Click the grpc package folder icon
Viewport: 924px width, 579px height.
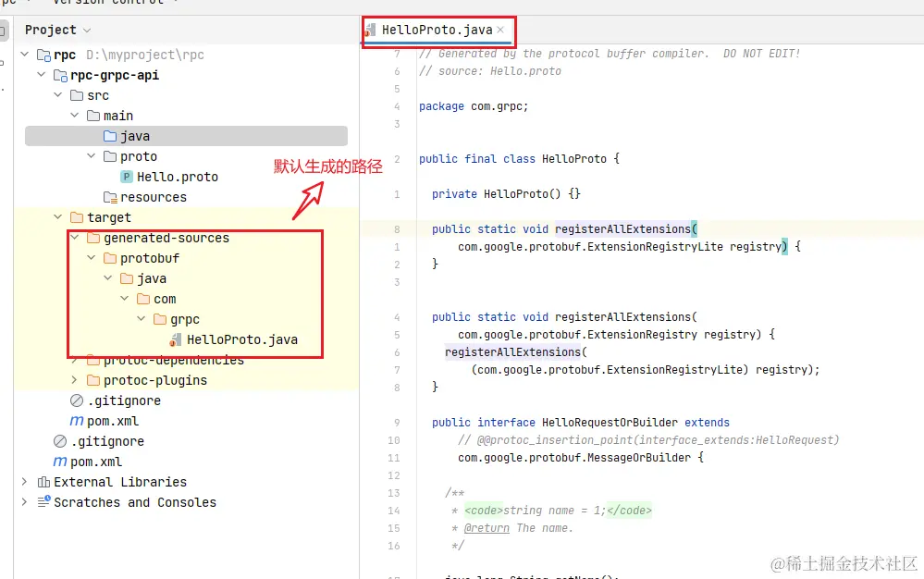[x=160, y=319]
